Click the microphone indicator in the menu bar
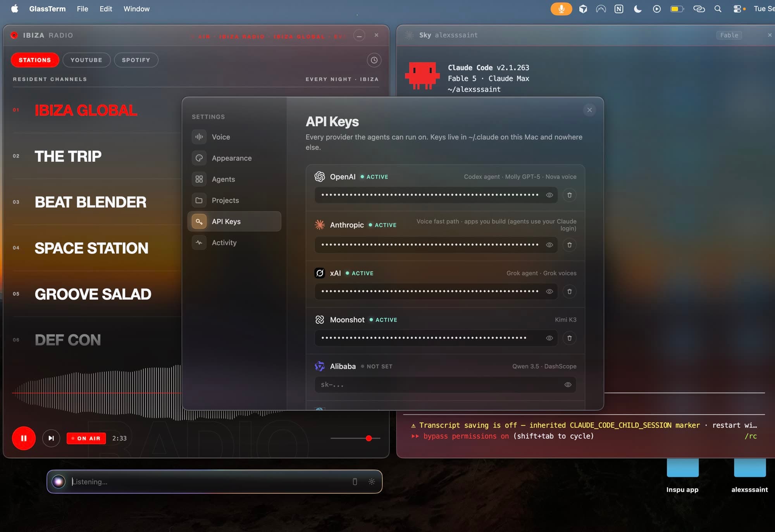 (561, 9)
